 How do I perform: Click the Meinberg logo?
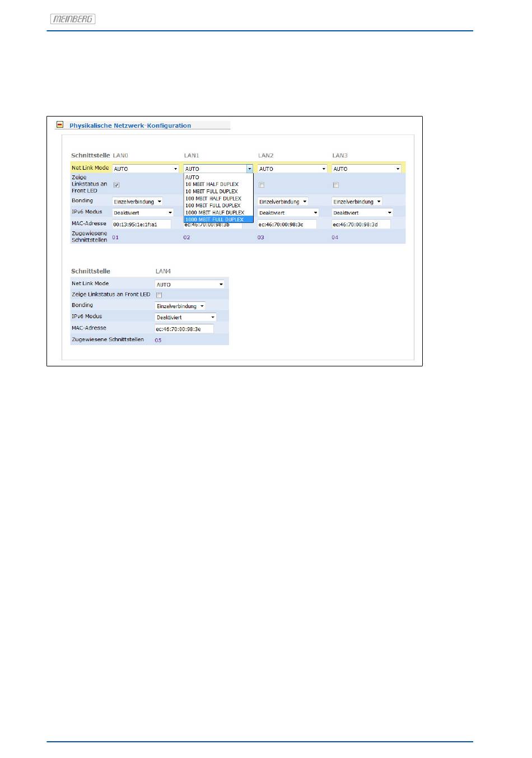(73, 19)
